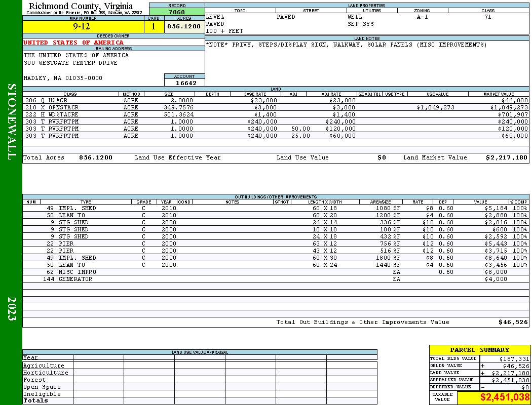Click market value $701,907
Screen dimensions: 532x405
(513, 114)
